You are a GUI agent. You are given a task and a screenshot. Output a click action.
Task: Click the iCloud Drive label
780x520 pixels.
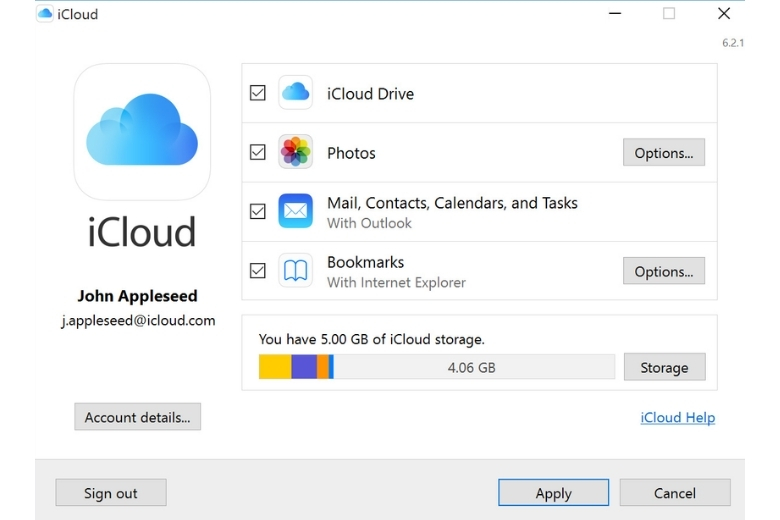370,94
